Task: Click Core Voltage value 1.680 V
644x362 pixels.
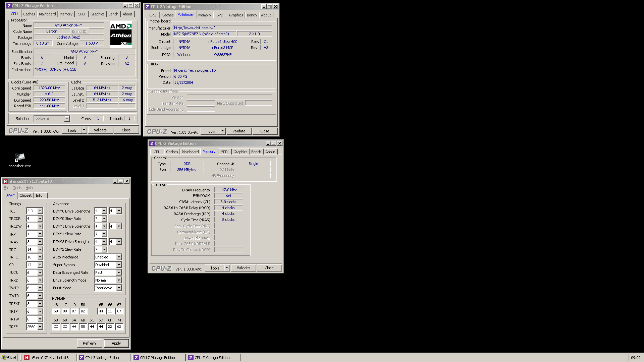Action: pyautogui.click(x=92, y=43)
